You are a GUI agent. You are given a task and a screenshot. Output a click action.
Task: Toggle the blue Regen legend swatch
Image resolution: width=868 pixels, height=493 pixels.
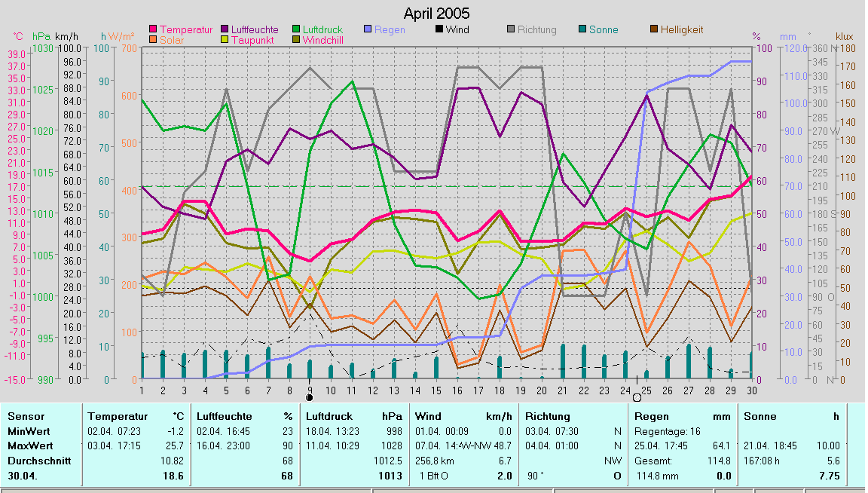pyautogui.click(x=368, y=29)
